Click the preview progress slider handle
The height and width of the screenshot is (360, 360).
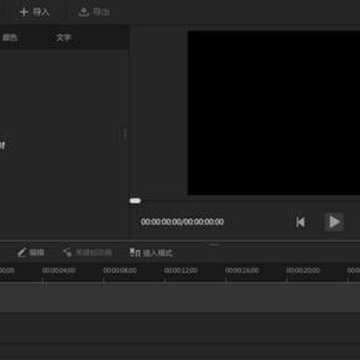click(x=135, y=201)
